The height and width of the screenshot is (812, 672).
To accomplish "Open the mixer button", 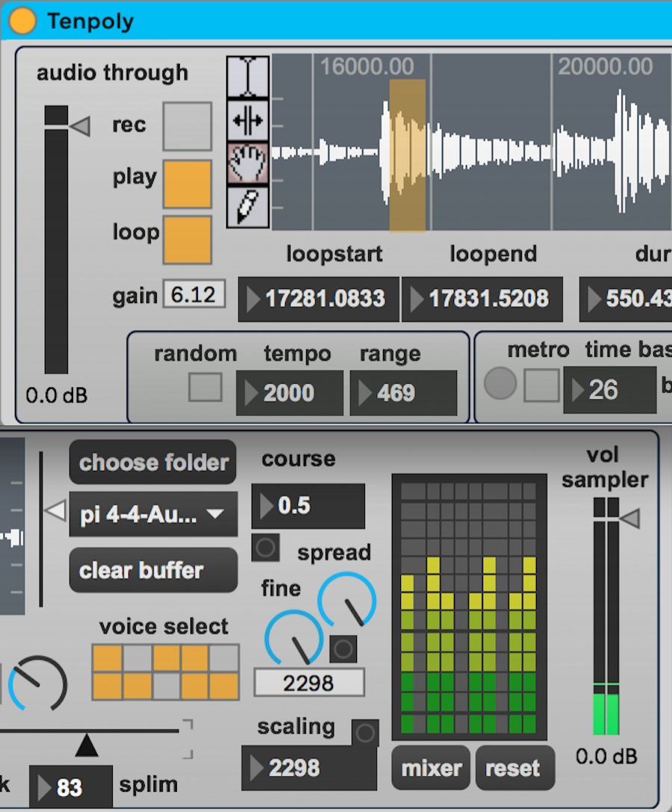I will pyautogui.click(x=431, y=768).
